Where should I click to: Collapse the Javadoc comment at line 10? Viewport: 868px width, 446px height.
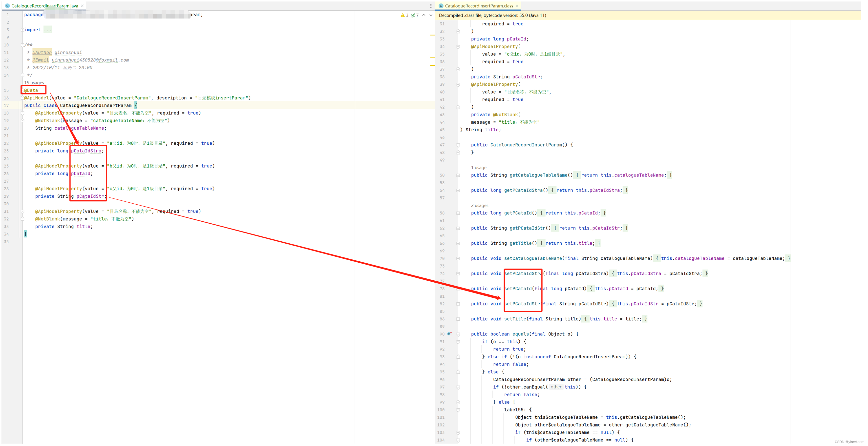[x=22, y=45]
